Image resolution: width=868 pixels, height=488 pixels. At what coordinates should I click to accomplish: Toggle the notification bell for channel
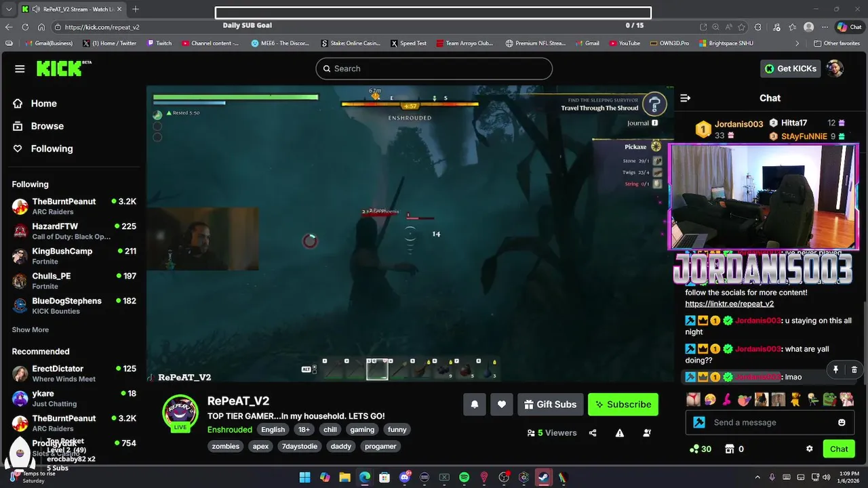[x=475, y=405]
